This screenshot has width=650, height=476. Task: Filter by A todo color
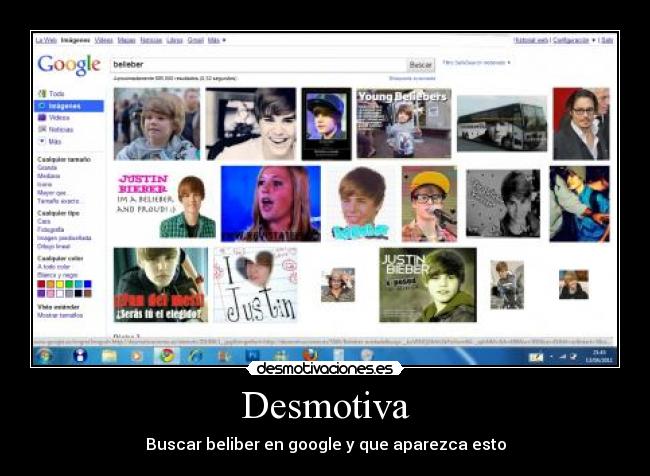pos(54,267)
